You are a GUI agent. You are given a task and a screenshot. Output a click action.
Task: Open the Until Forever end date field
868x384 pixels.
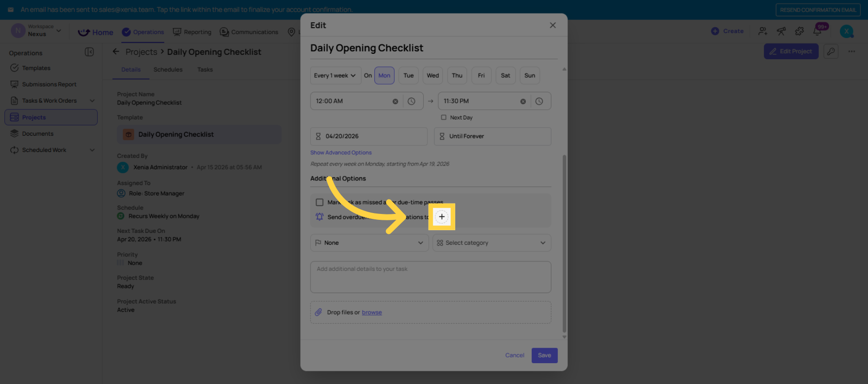[x=492, y=136]
